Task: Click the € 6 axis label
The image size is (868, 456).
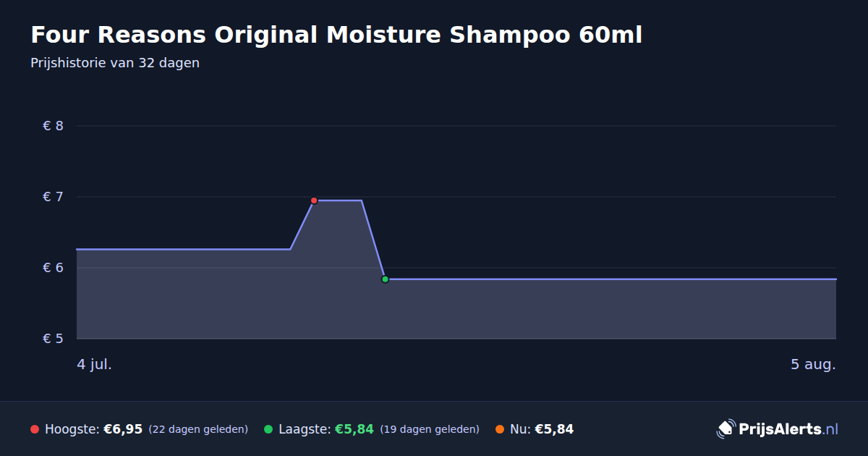Action: click(54, 268)
